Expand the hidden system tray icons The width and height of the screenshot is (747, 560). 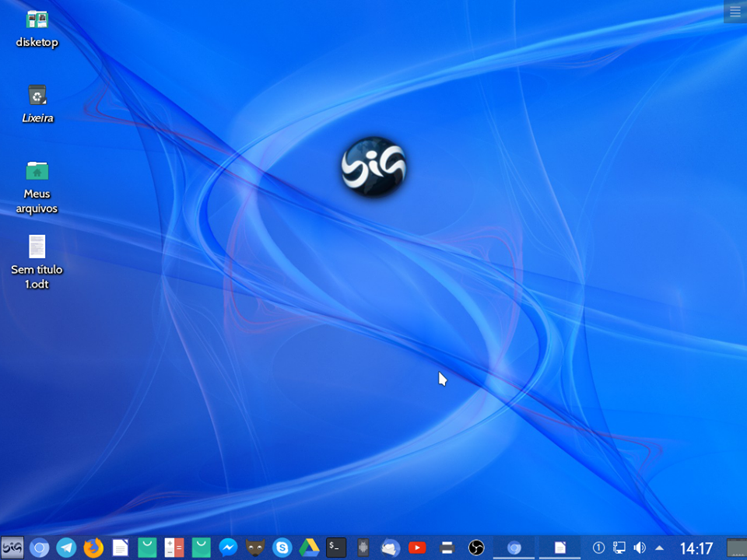click(659, 547)
